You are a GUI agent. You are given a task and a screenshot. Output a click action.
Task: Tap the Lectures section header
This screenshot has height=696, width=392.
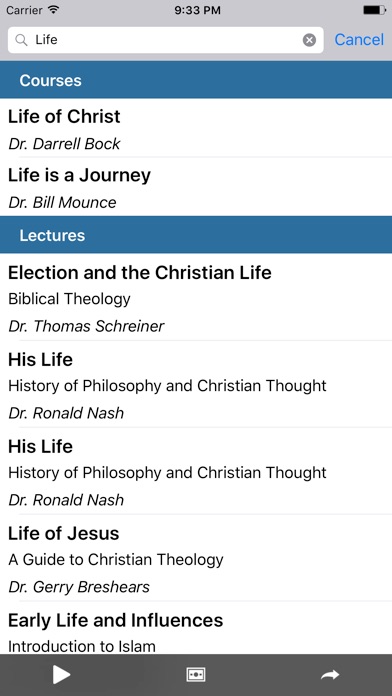pyautogui.click(x=196, y=235)
